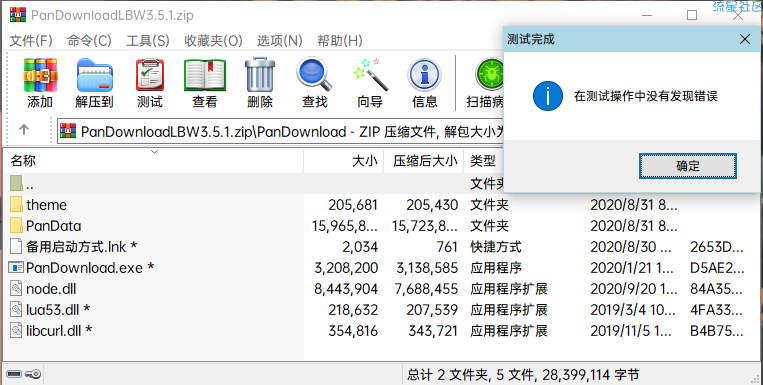
Task: Maximize the WinRAR window
Action: point(692,15)
